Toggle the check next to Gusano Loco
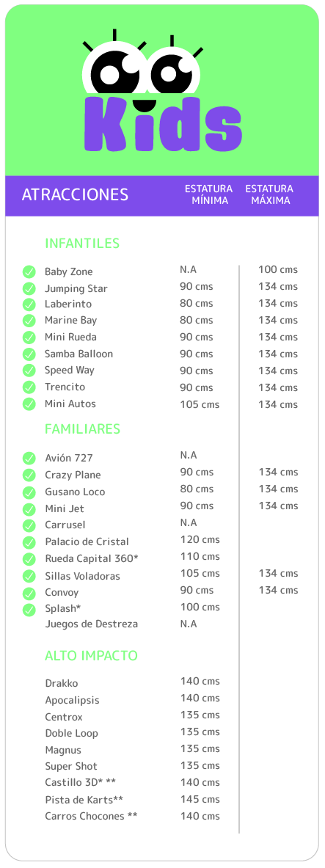This screenshot has width=325, height=868. [x=29, y=492]
